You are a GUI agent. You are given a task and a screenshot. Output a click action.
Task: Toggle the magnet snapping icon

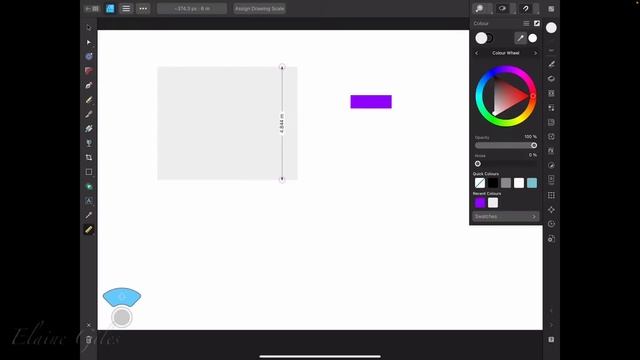point(525,9)
